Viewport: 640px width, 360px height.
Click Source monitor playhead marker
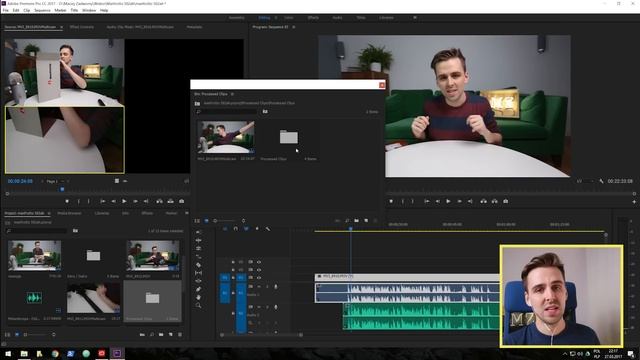(62, 189)
